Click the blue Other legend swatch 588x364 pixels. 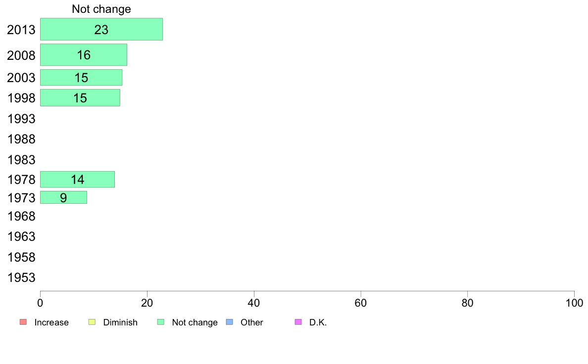click(x=230, y=322)
